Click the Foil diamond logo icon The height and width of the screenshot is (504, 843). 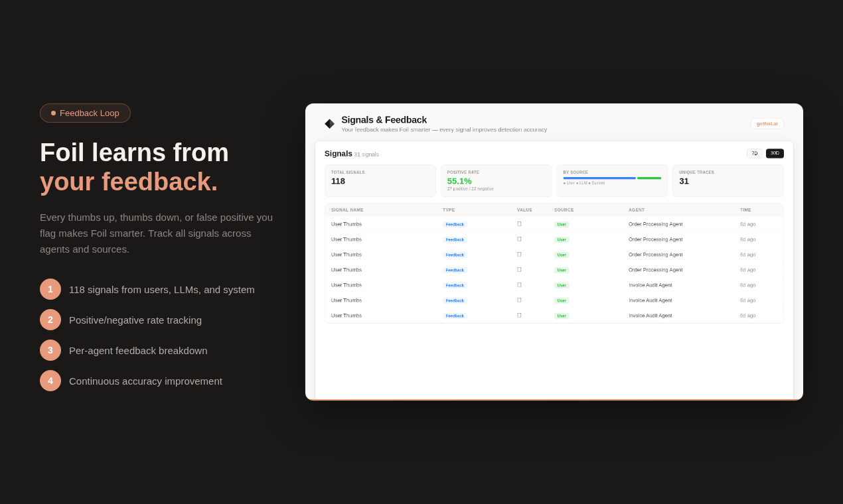tap(329, 123)
